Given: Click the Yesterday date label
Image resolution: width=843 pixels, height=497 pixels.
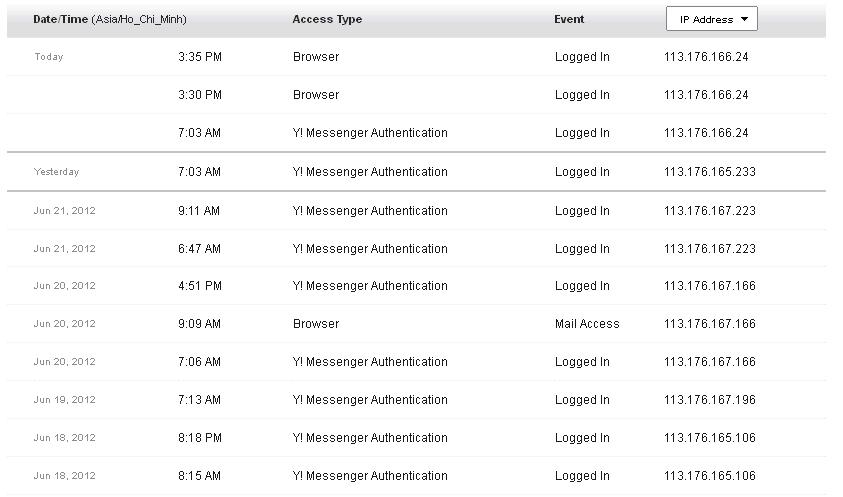Looking at the screenshot, I should [56, 172].
